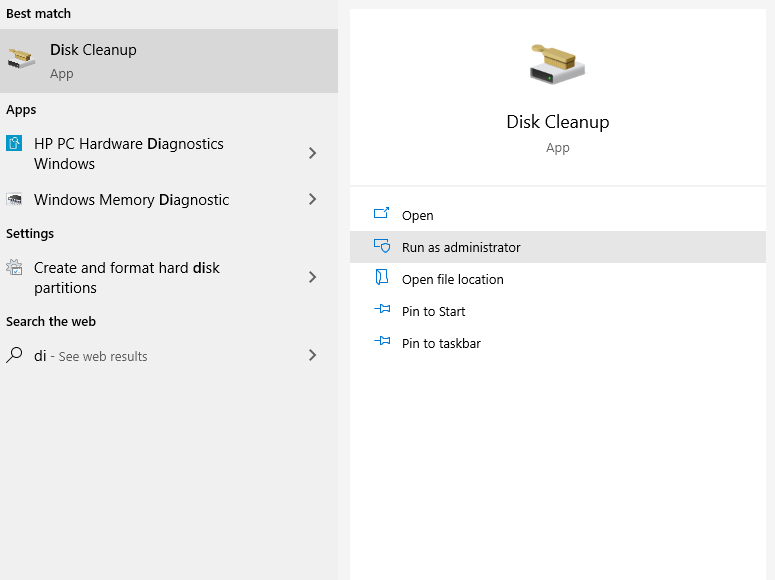Click the Open action icon

381,214
